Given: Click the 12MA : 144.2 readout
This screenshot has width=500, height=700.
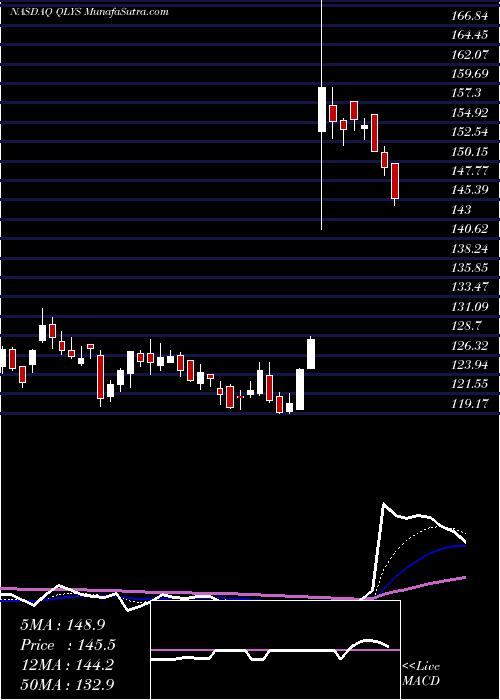Looking at the screenshot, I should pos(67,665).
